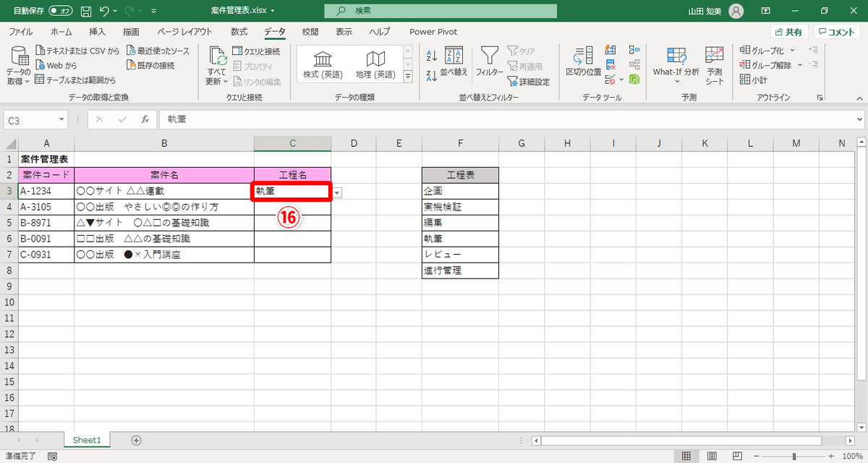868x463 pixels.
Task: Switch to the ホーム ribbon tab
Action: point(61,32)
